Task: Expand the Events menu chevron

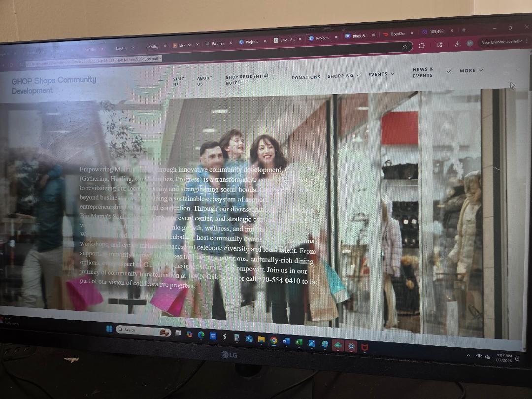Action: pyautogui.click(x=392, y=73)
